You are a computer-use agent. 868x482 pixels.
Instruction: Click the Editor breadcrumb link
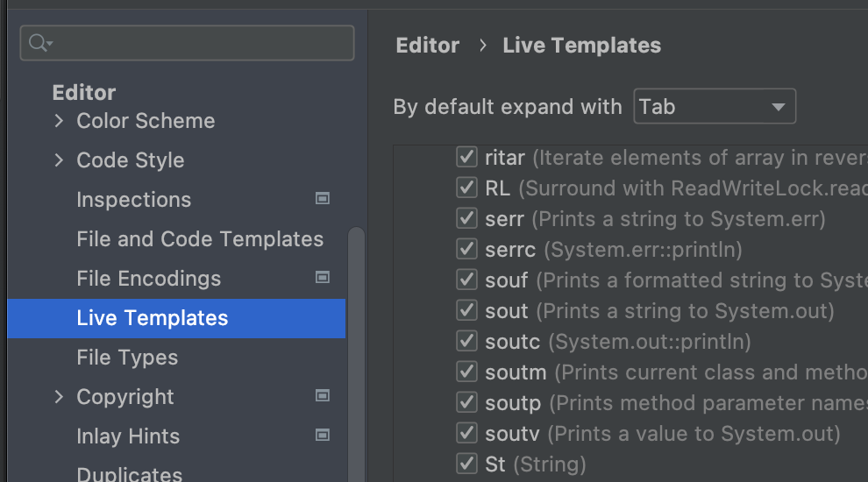pos(428,46)
